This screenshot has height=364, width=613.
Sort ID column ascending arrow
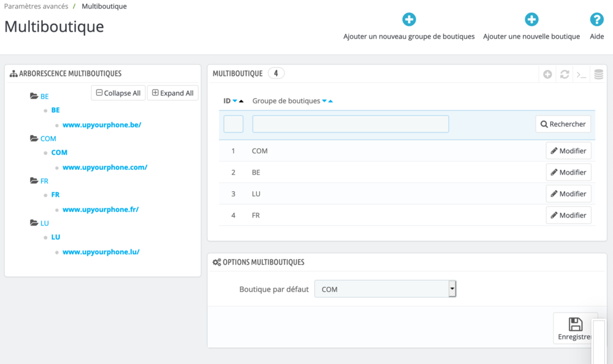(x=241, y=101)
